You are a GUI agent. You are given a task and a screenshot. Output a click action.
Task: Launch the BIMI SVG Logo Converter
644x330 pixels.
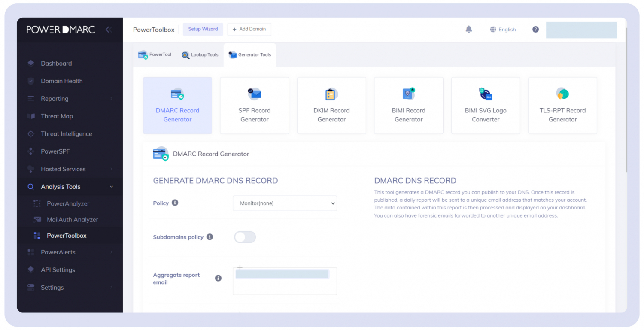coord(485,106)
